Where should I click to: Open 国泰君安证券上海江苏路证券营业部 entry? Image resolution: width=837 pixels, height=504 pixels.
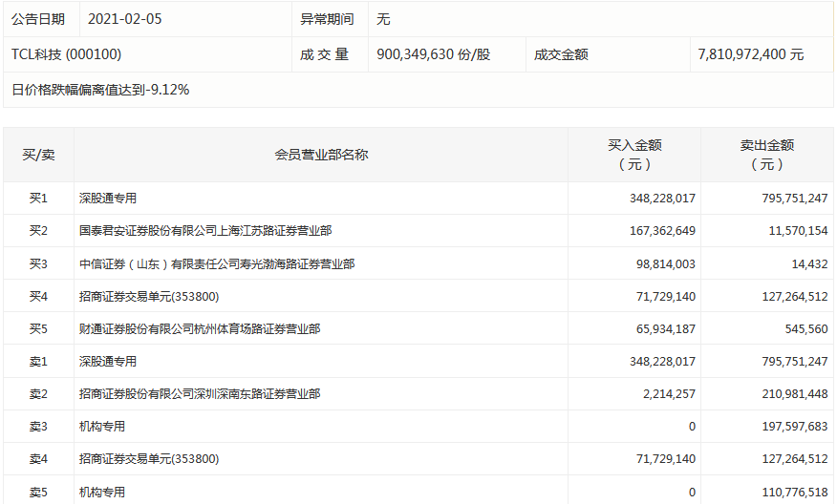pyautogui.click(x=205, y=230)
